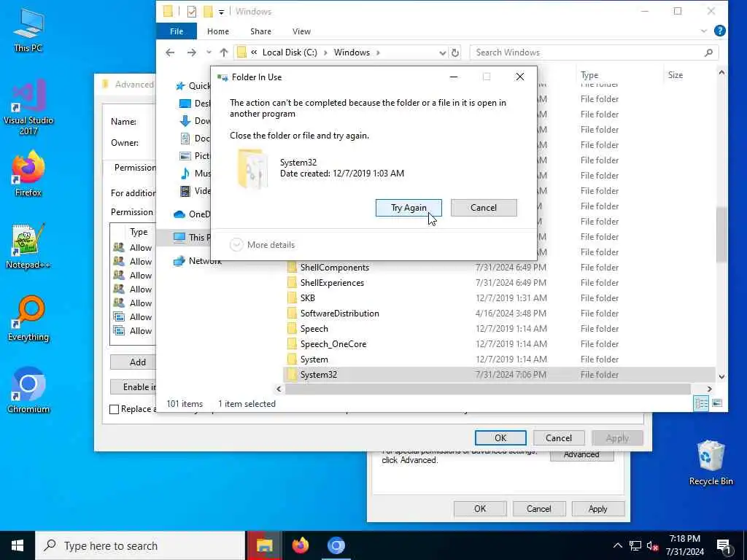Open the File tab in Explorer
Image resolution: width=747 pixels, height=560 pixels.
177,31
